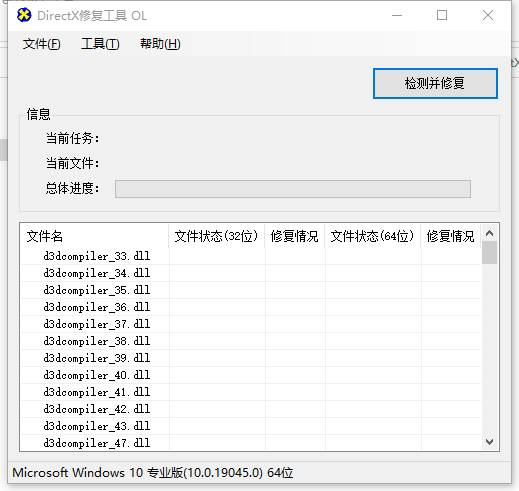Screen dimensions: 519x491
Task: Click the DirectX repair tool title icon
Action: point(24,15)
